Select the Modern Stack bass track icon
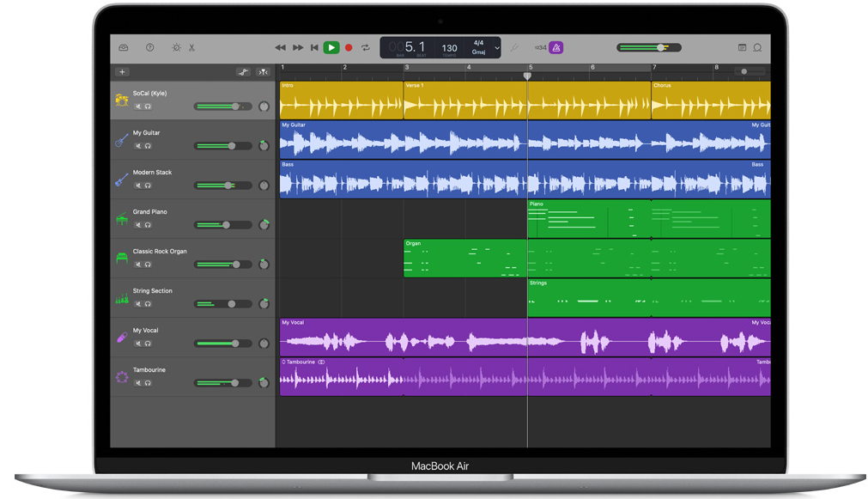868x499 pixels. tap(122, 180)
